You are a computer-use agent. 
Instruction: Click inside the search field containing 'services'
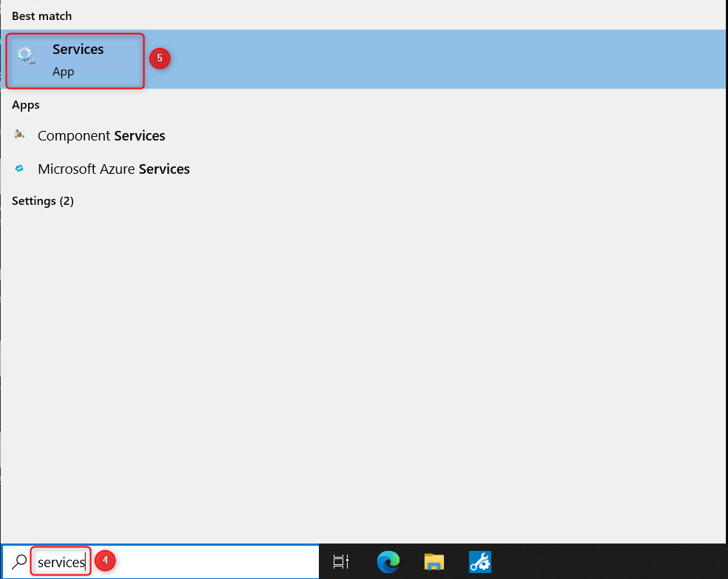pyautogui.click(x=61, y=563)
